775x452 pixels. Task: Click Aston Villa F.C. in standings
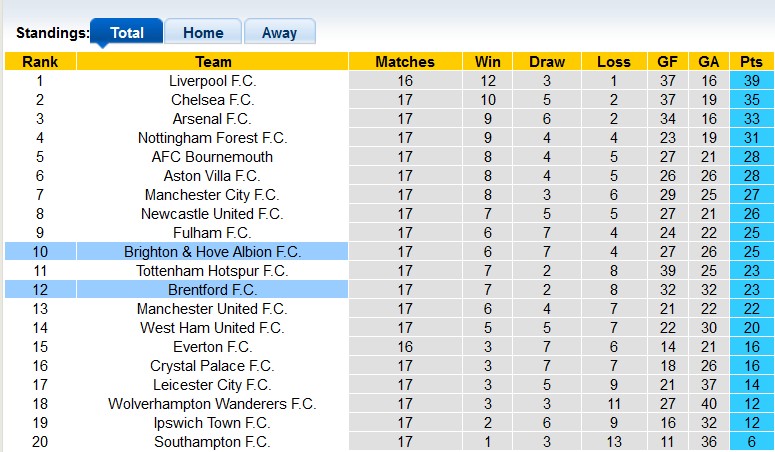pos(212,176)
